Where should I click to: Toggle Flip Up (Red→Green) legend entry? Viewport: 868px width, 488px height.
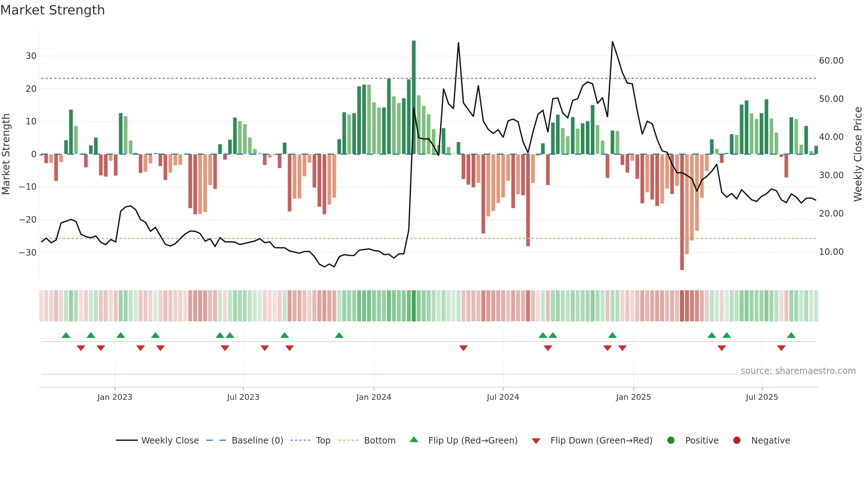coord(464,440)
